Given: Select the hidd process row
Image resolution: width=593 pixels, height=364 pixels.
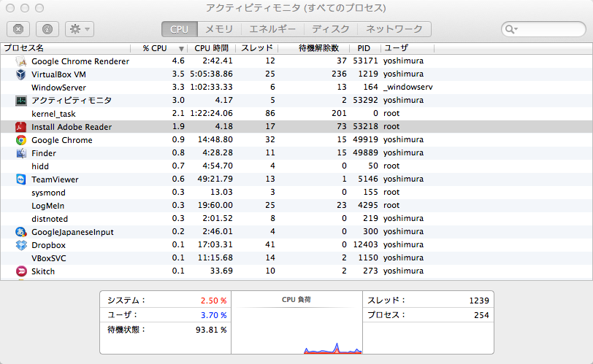Looking at the screenshot, I should point(296,166).
